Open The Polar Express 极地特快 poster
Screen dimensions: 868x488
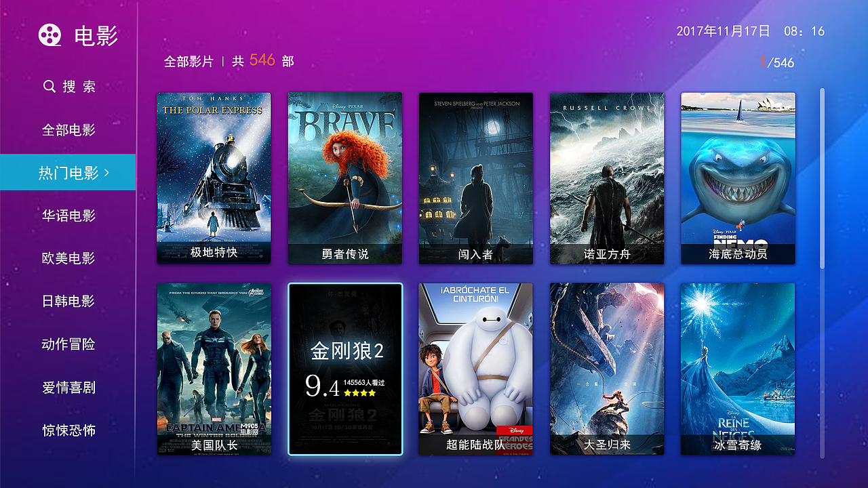coord(214,178)
